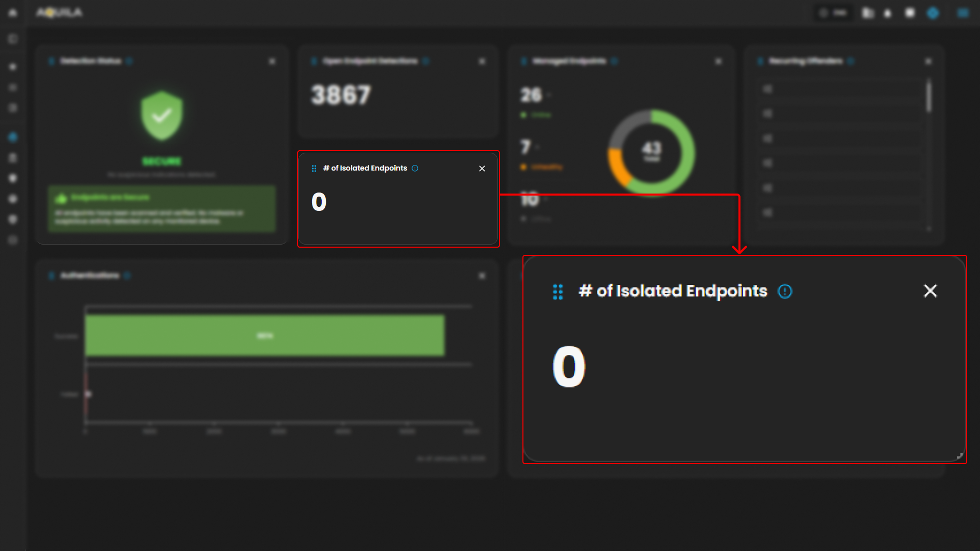Click the green bar in Authentications chart
This screenshot has width=980, height=551.
point(265,336)
